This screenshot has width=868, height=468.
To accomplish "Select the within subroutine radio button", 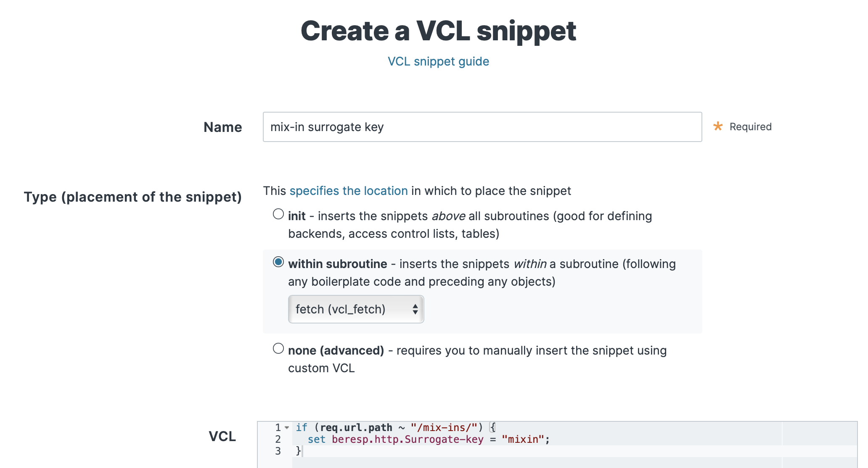I will coord(278,262).
